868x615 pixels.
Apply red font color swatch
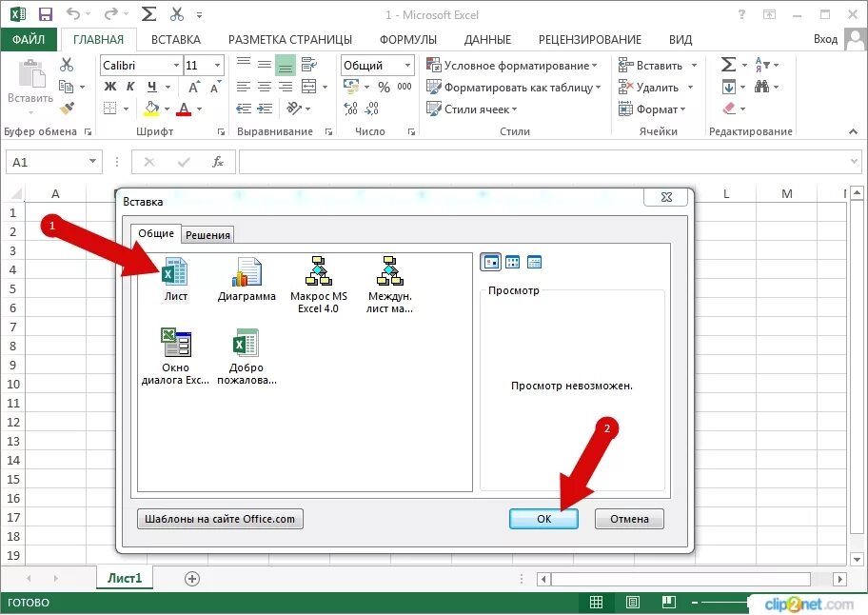click(184, 109)
